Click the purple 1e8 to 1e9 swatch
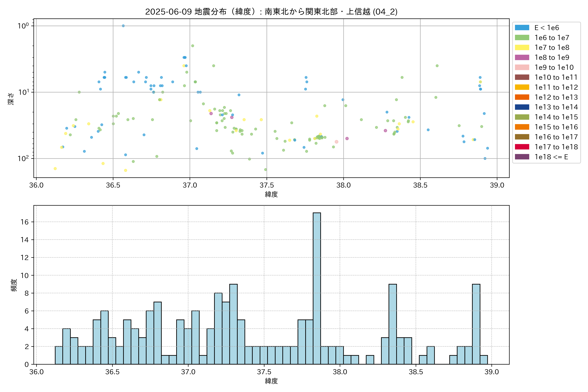This screenshot has width=588, height=392. [x=522, y=57]
